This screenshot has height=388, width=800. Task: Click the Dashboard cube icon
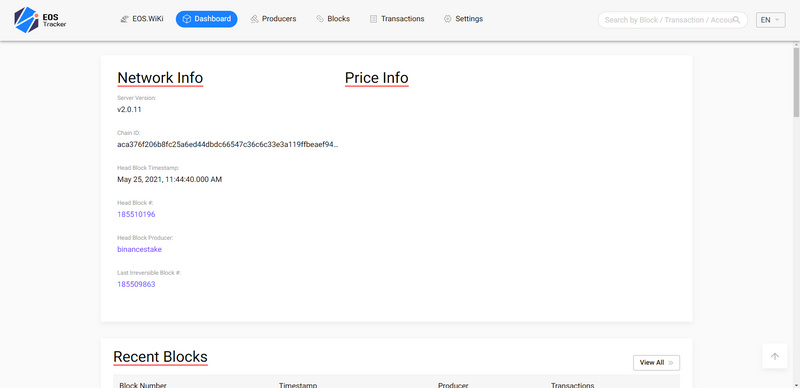coord(187,19)
